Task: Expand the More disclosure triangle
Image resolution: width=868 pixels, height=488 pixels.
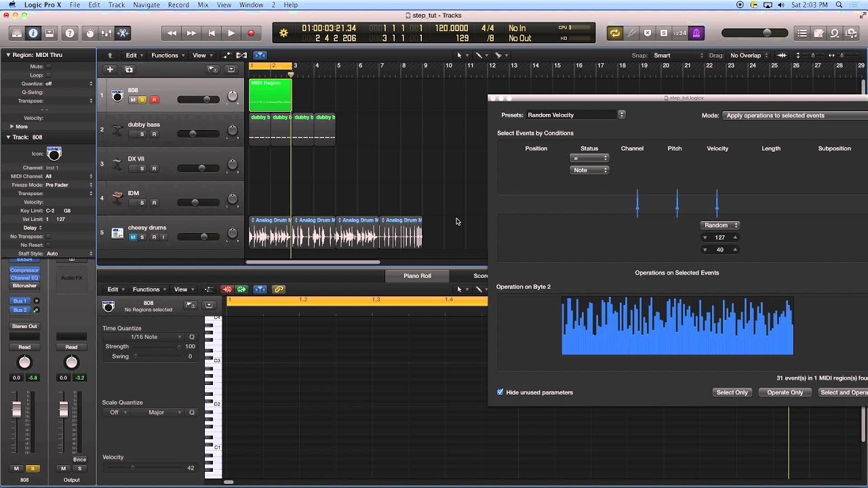Action: pyautogui.click(x=12, y=127)
